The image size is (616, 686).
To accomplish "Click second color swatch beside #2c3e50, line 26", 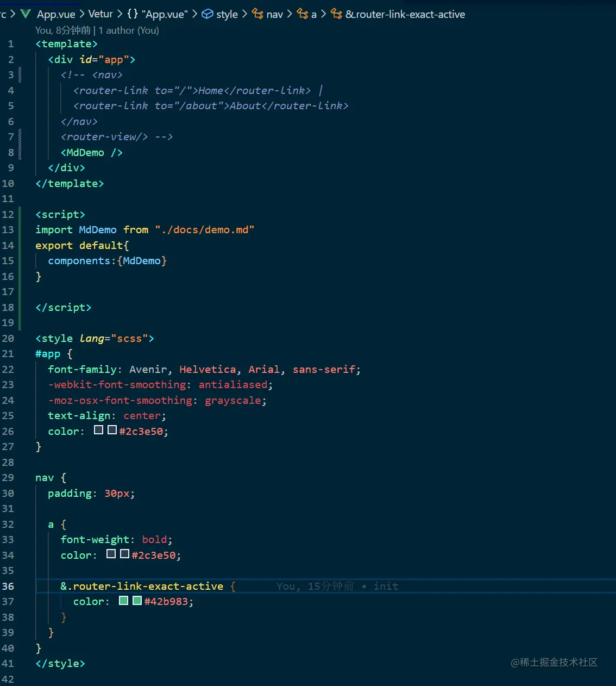I will [112, 430].
